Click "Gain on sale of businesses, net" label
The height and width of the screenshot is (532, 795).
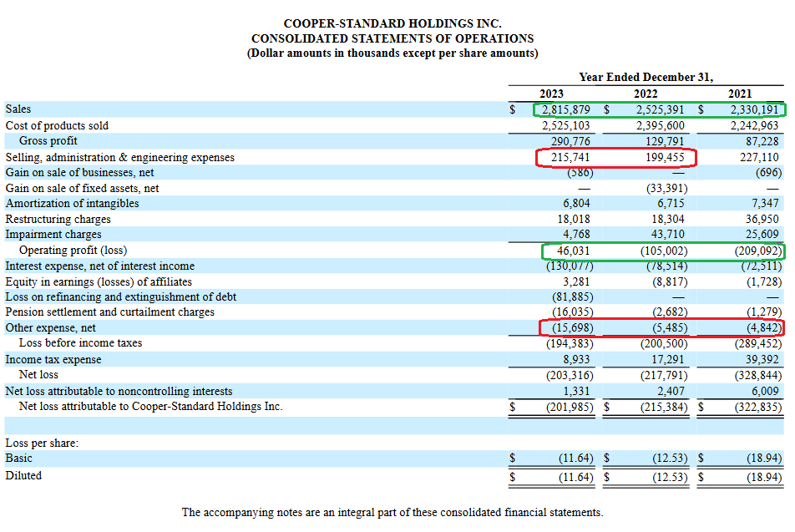click(x=79, y=172)
